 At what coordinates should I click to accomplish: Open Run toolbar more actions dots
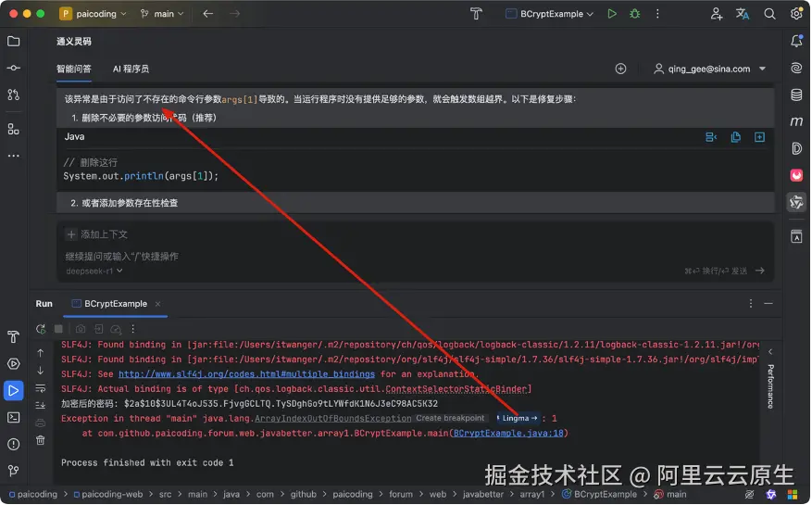pos(133,329)
